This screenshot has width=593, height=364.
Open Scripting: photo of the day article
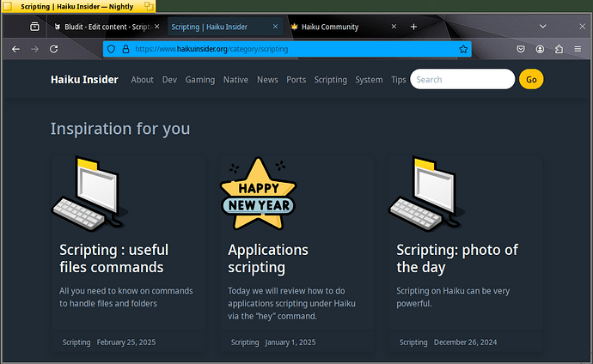tap(457, 258)
